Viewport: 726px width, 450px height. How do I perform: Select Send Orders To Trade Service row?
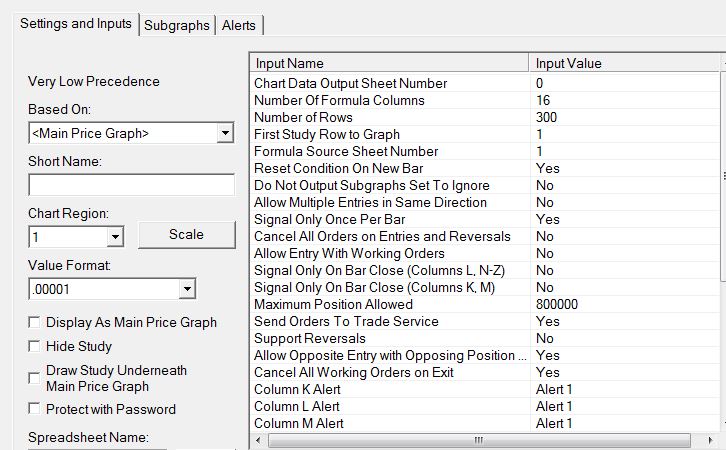click(x=390, y=321)
